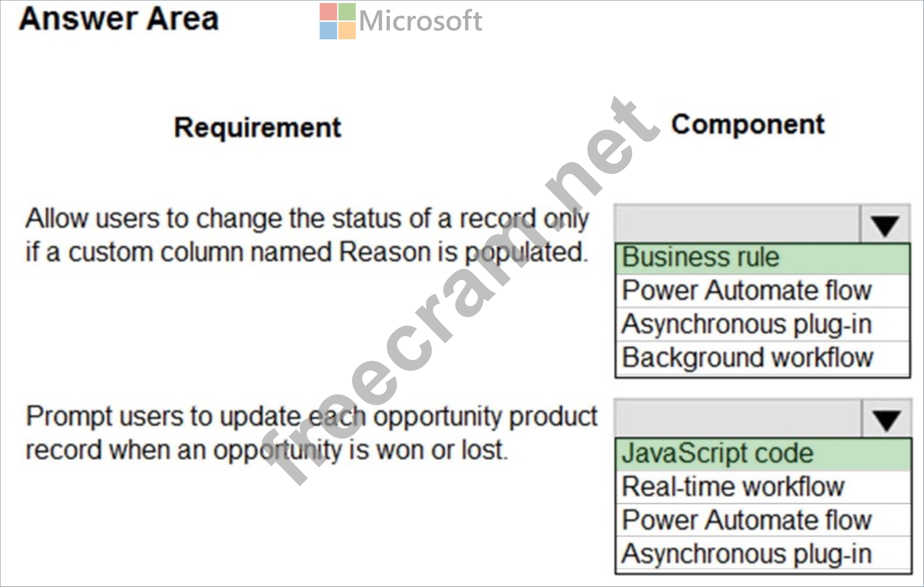This screenshot has width=924, height=587.
Task: Click the Microsoft four-square logo
Action: pos(337,21)
